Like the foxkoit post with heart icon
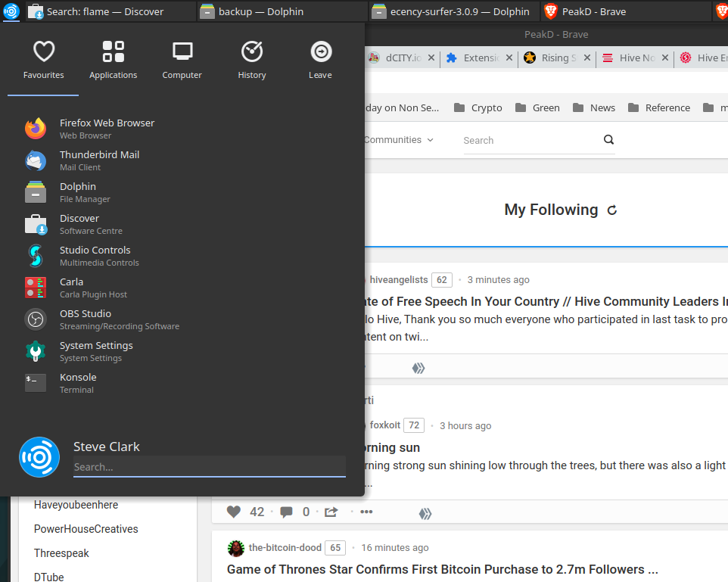The image size is (728, 582). (234, 512)
